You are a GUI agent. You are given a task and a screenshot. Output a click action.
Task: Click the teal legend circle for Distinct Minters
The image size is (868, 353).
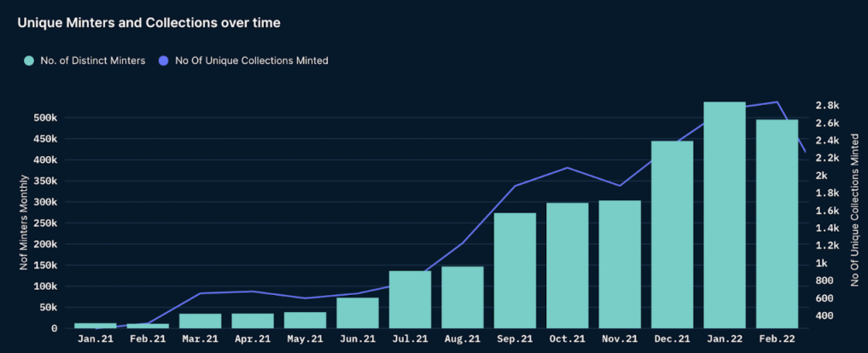pyautogui.click(x=29, y=61)
